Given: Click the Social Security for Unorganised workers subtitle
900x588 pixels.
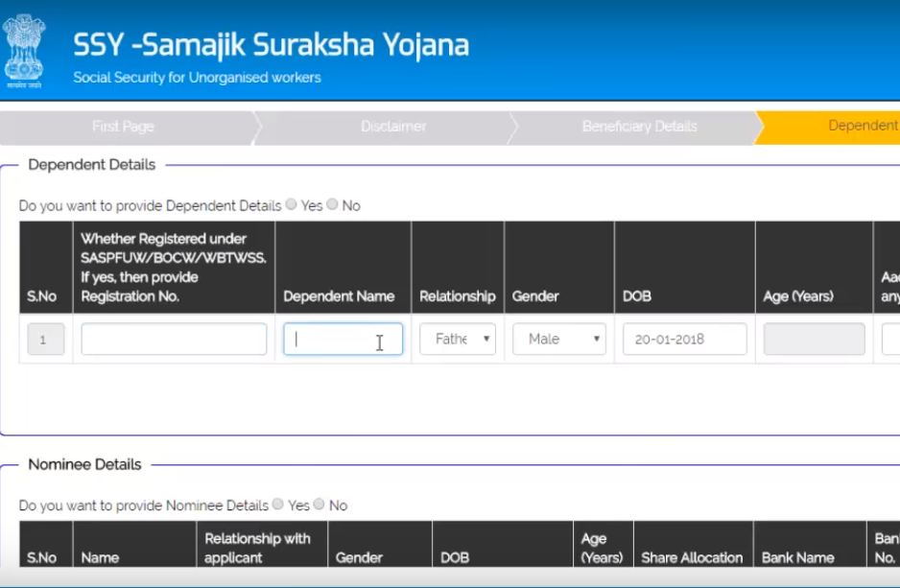Looking at the screenshot, I should coord(197,78).
